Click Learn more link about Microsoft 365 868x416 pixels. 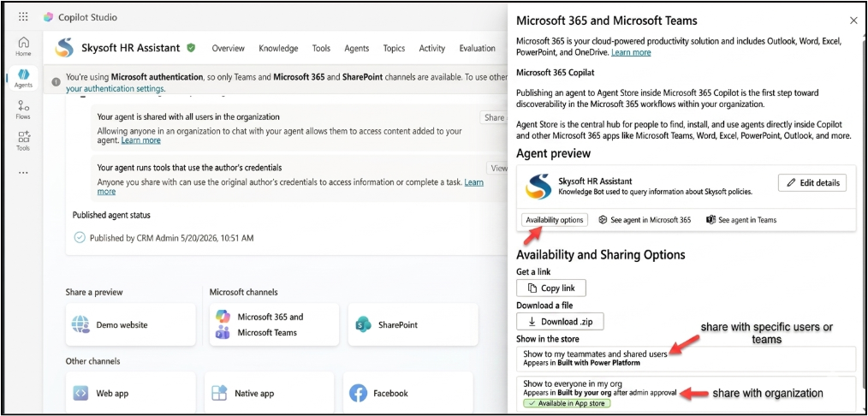[631, 52]
